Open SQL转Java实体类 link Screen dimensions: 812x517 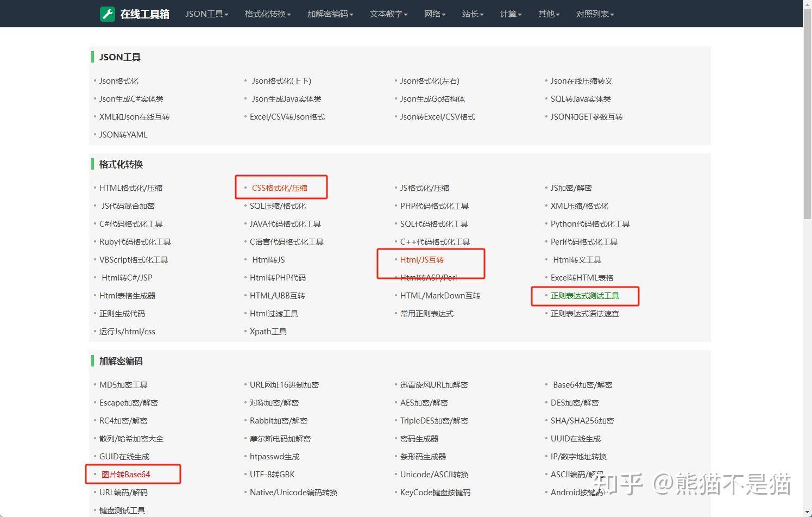(x=581, y=99)
